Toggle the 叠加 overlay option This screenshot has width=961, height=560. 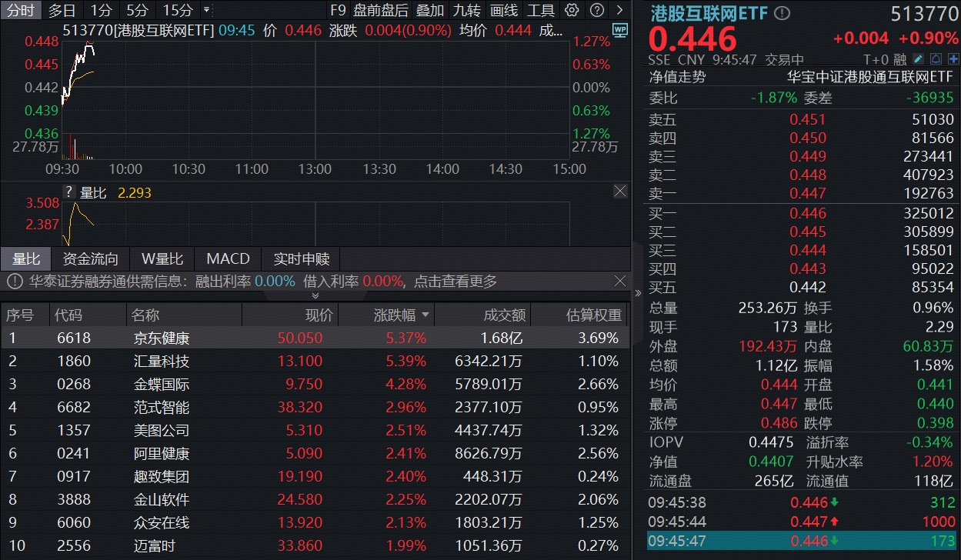[x=430, y=10]
